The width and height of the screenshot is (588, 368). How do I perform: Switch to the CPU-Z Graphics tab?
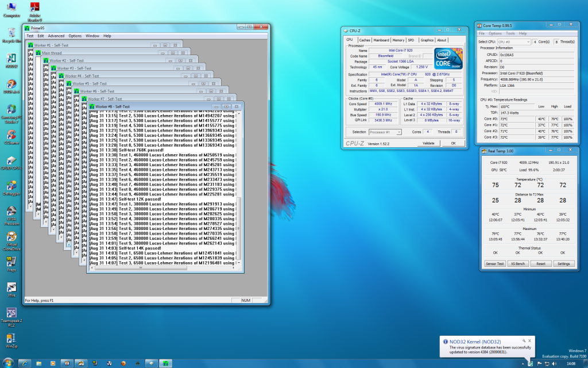point(427,40)
